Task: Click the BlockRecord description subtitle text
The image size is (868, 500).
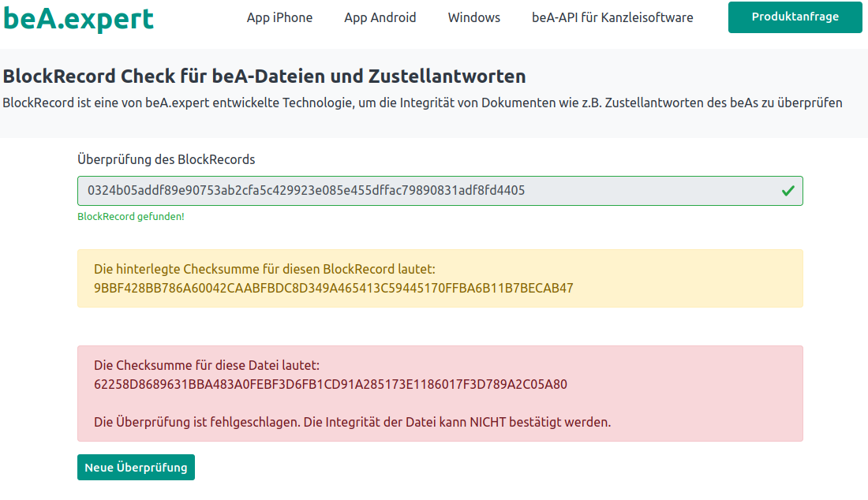Action: coord(422,103)
